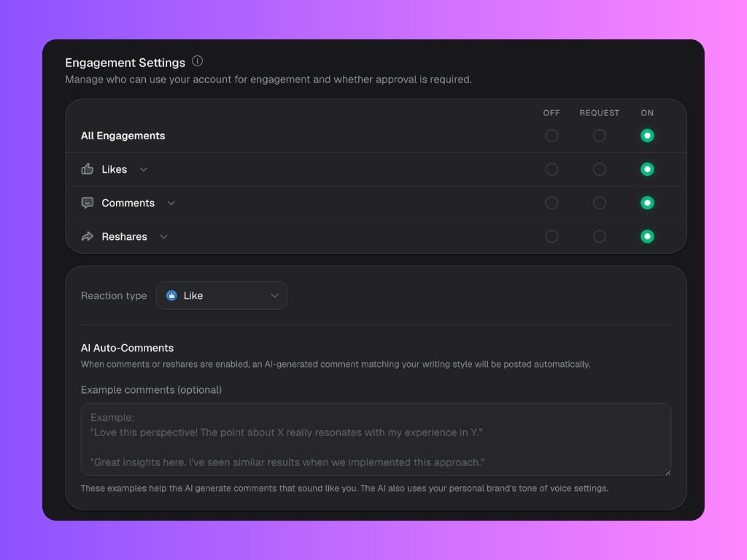Select On radio for Reshares
Viewport: 747px width, 560px height.
[647, 236]
